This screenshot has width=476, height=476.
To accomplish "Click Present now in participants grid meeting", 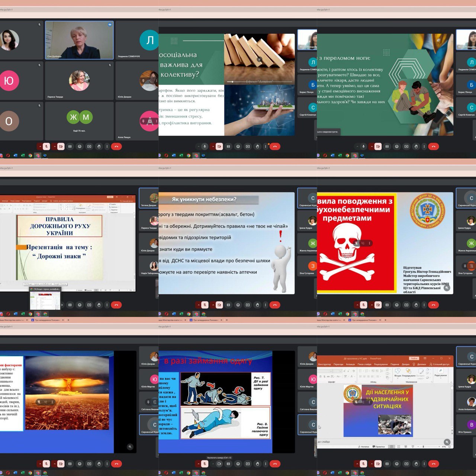I will pos(89,147).
